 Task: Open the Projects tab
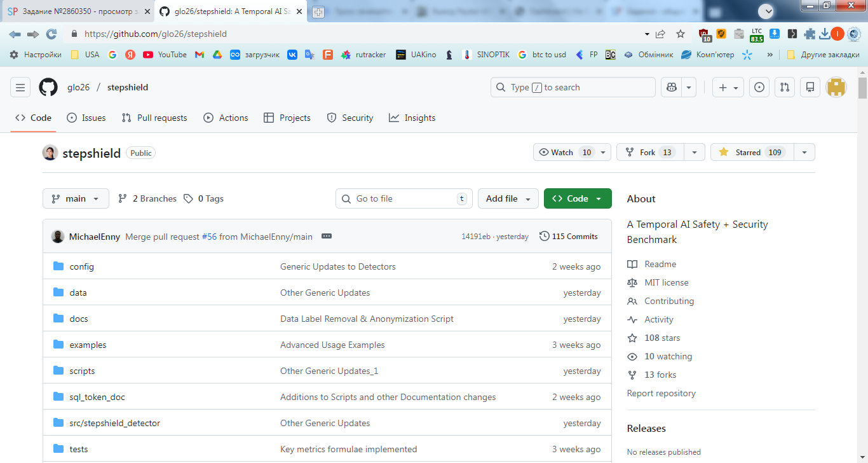[x=287, y=118]
